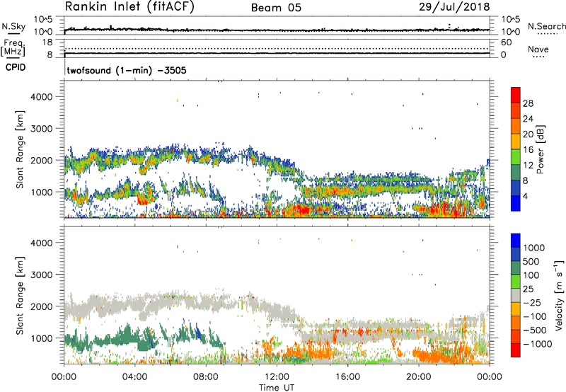
Task: Click the "-25" tick on the velocity color bar
Action: [x=532, y=302]
